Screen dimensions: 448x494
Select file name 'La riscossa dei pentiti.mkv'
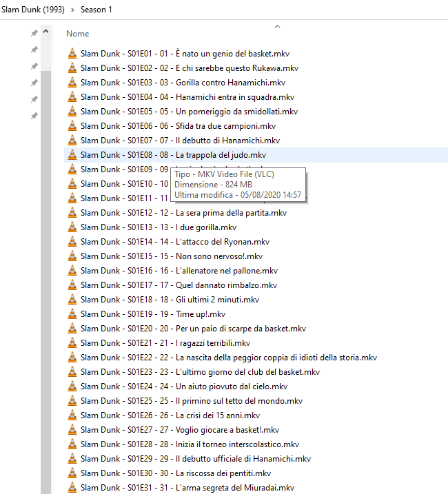point(223,474)
